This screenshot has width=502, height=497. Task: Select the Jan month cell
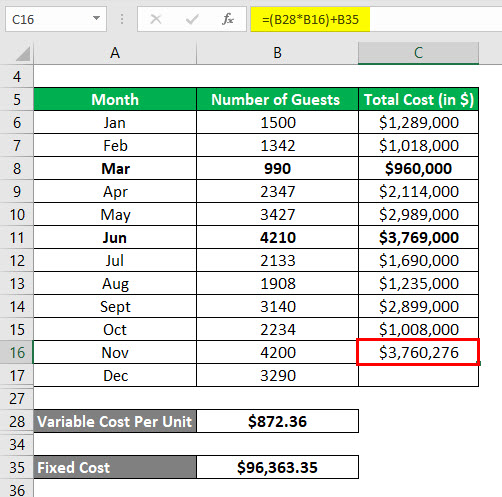click(x=115, y=122)
